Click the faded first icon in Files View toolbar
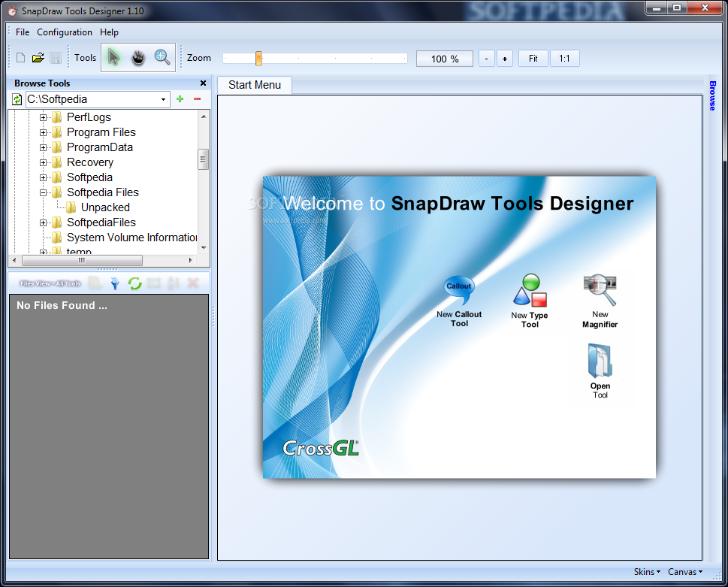This screenshot has height=587, width=728. [95, 283]
